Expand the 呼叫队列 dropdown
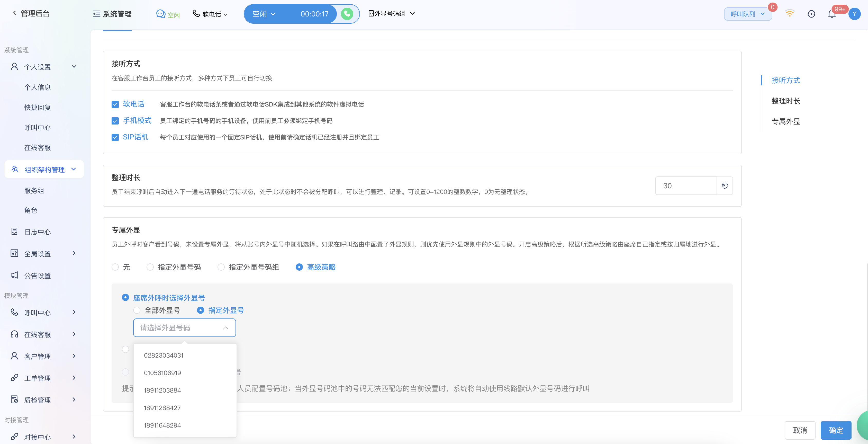The height and width of the screenshot is (444, 868). (747, 14)
